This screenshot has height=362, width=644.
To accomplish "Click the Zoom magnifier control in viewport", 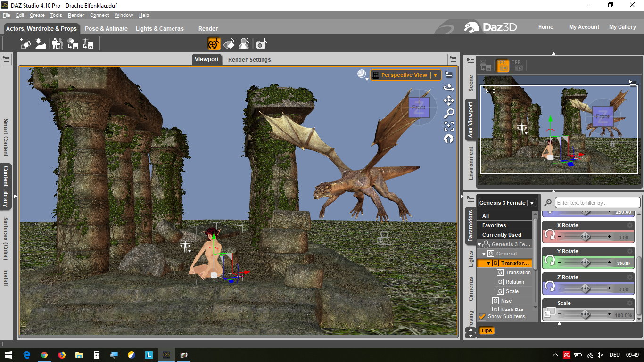I will (x=449, y=113).
